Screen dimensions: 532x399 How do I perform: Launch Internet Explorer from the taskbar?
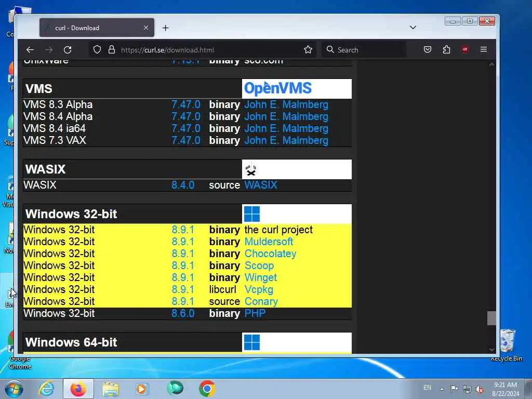click(x=46, y=389)
